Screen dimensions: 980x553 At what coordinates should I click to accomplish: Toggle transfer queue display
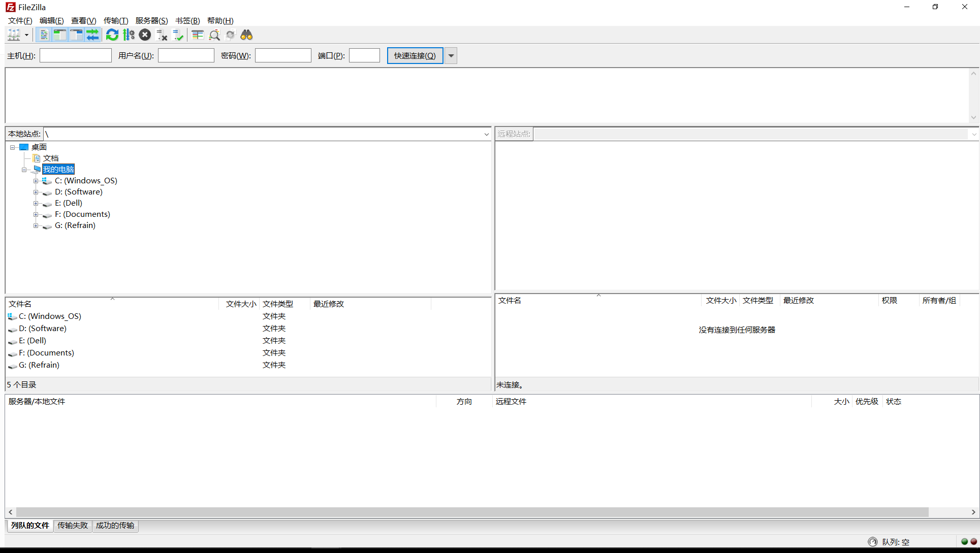(x=92, y=35)
